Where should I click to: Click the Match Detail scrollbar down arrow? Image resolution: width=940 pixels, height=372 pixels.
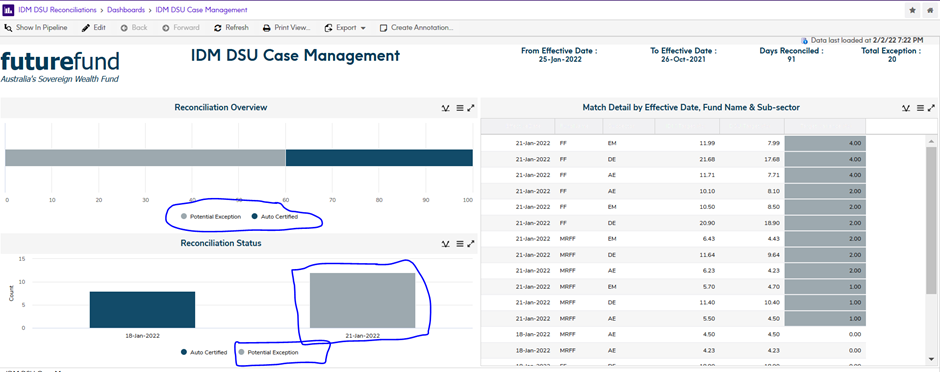tap(930, 359)
